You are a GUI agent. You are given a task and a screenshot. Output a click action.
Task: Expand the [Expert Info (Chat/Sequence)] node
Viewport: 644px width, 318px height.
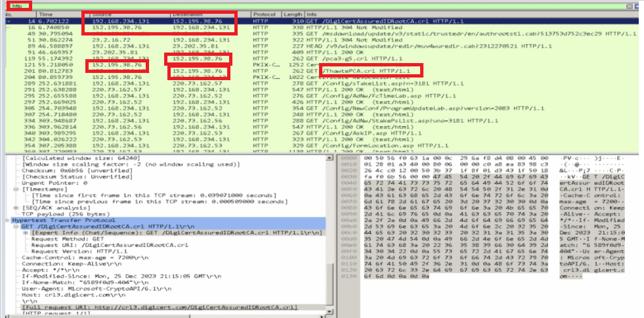pyautogui.click(x=25, y=233)
